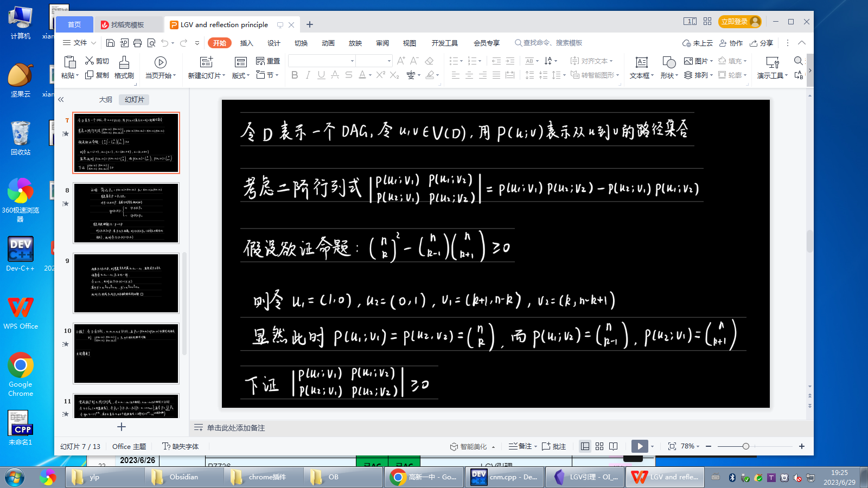Viewport: 868px width, 488px height.
Task: Click the Undo arrow icon
Action: (165, 43)
